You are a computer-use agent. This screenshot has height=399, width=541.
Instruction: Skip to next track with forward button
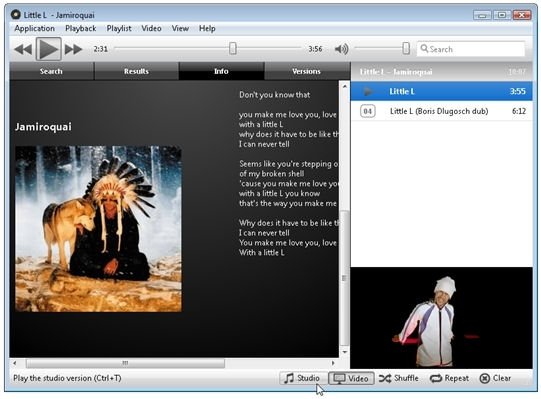pyautogui.click(x=73, y=49)
